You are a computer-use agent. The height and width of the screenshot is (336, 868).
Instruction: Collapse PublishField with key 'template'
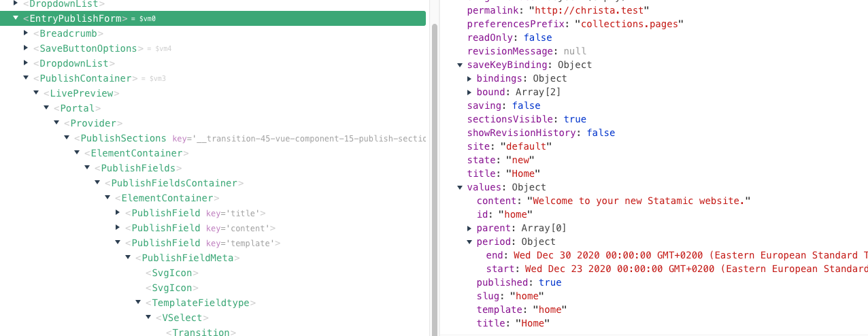tap(118, 243)
